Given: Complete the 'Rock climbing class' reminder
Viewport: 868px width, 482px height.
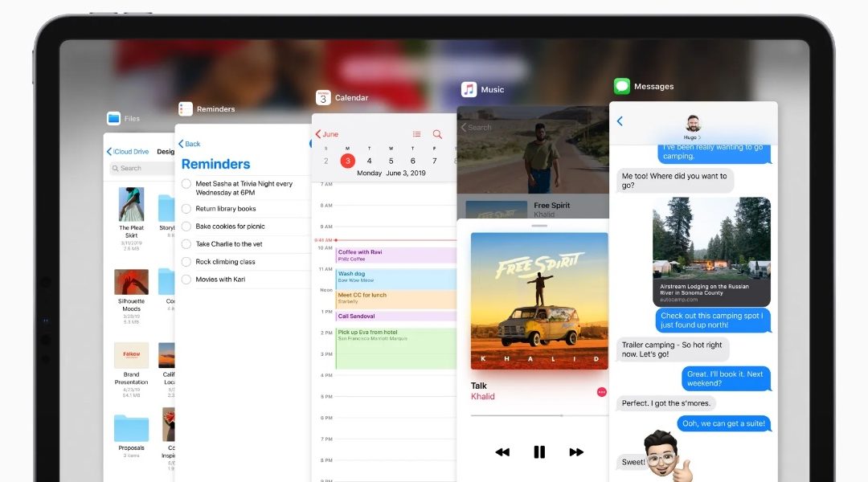Looking at the screenshot, I should click(x=186, y=261).
